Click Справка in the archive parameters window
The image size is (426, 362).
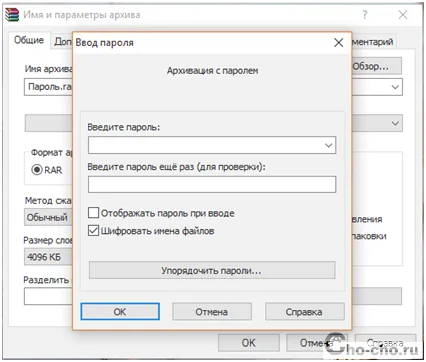click(x=385, y=343)
